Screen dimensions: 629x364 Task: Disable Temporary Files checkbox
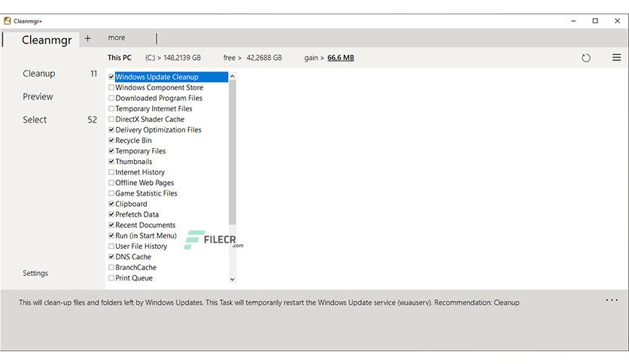click(x=111, y=150)
